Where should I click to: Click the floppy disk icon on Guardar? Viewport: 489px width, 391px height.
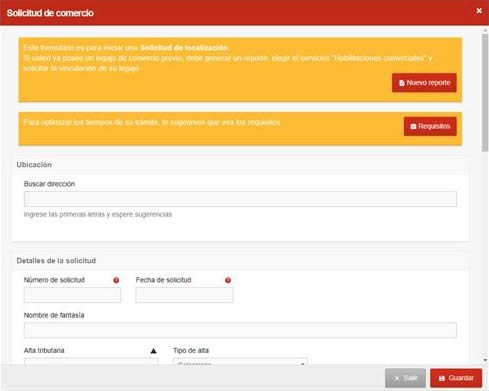442,378
